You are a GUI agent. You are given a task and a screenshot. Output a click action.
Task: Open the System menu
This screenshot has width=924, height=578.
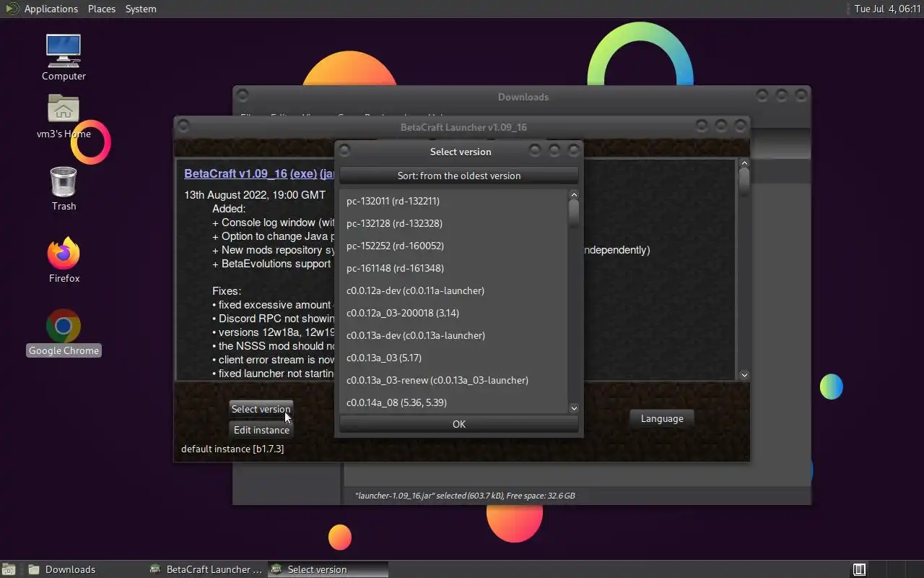click(141, 9)
